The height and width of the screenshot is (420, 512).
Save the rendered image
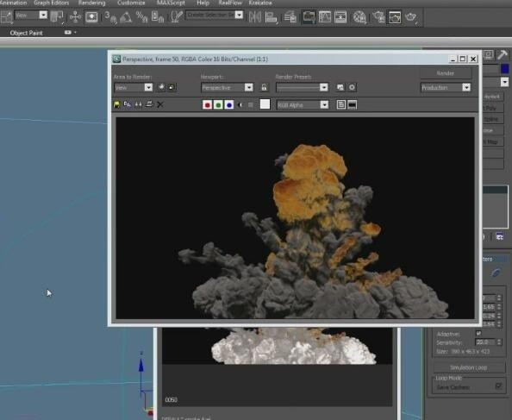click(116, 104)
